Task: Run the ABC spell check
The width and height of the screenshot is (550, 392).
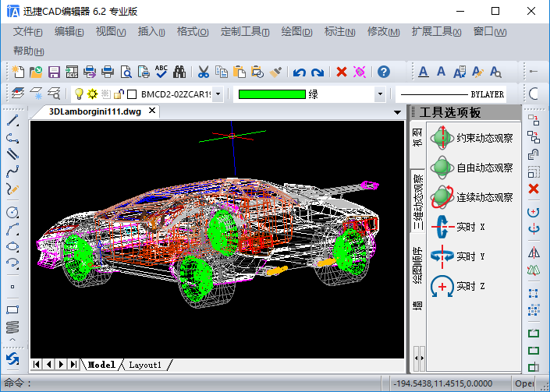Action: click(161, 72)
